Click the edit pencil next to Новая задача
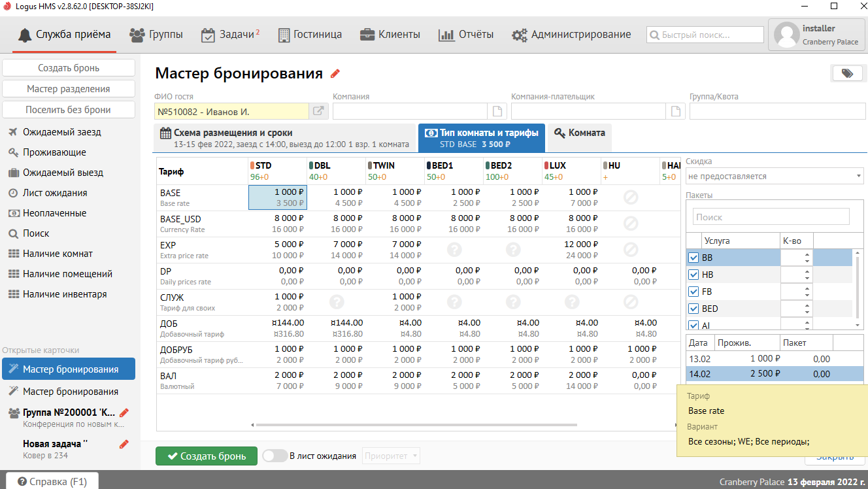Image resolution: width=868 pixels, height=489 pixels. 124,444
